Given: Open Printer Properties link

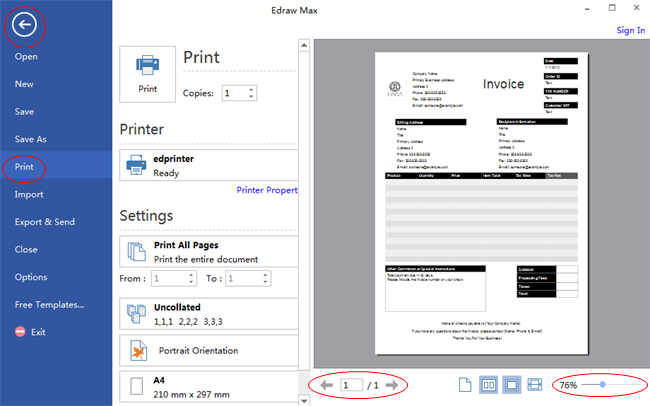Looking at the screenshot, I should click(x=267, y=190).
